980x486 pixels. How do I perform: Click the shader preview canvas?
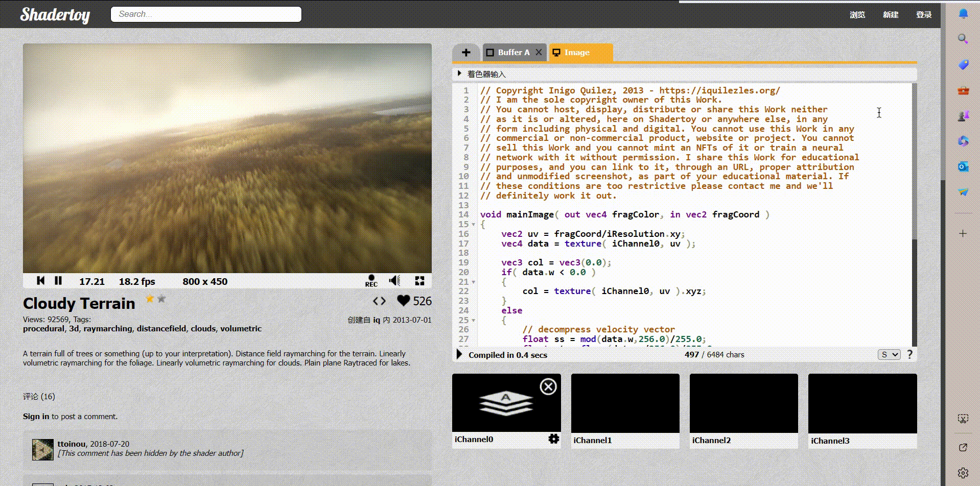(227, 158)
